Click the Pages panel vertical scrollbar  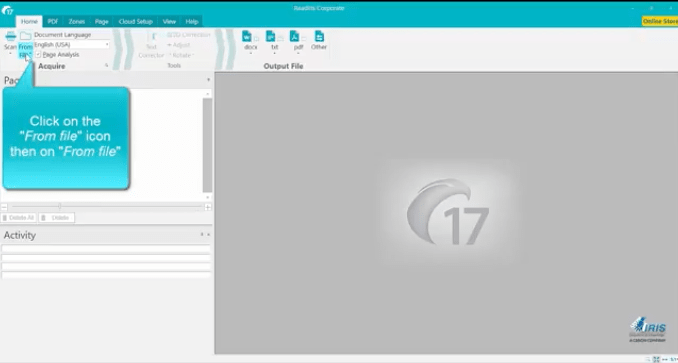[x=208, y=145]
